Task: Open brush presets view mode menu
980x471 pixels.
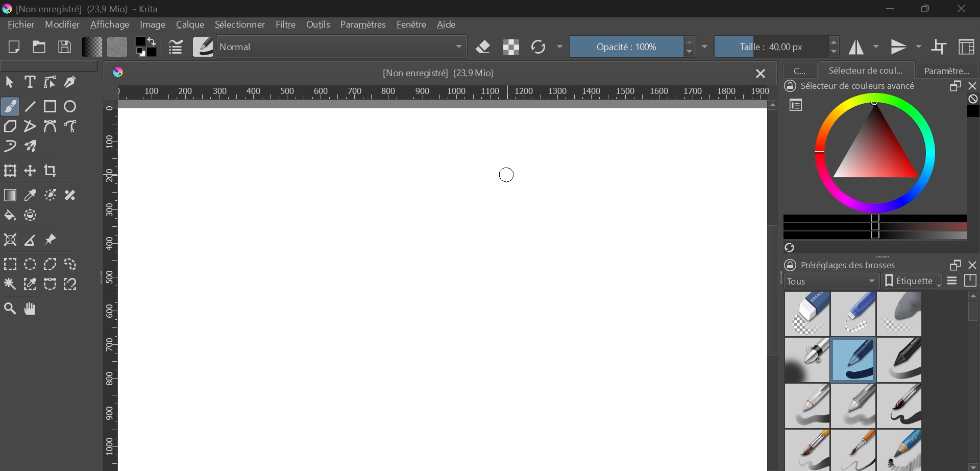Action: [x=952, y=281]
